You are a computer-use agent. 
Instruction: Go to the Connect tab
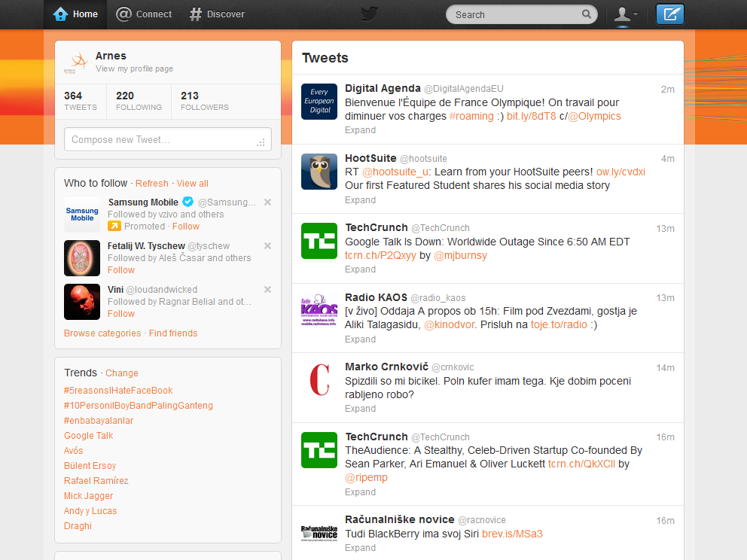point(144,14)
